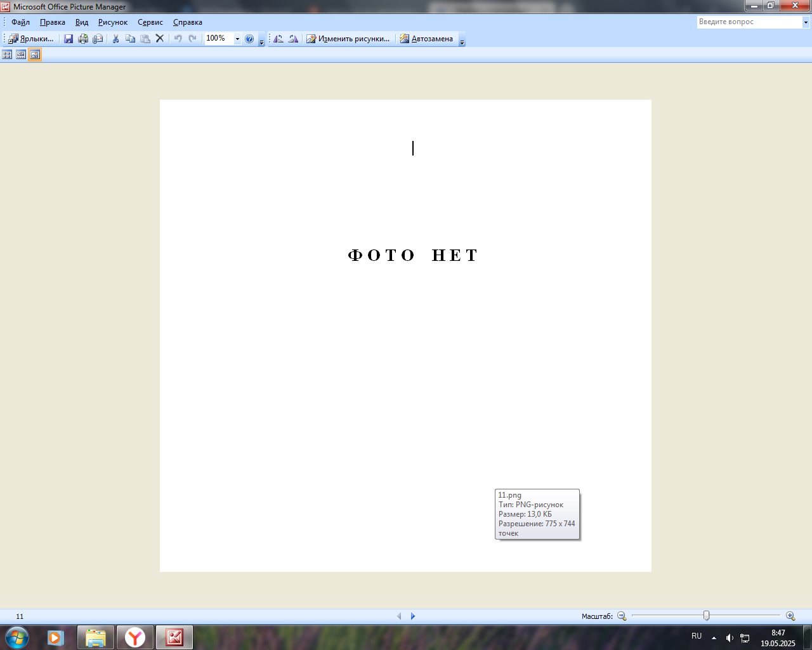Viewport: 812px width, 650px height.
Task: Click the Введите вопрос help search field
Action: [x=750, y=22]
